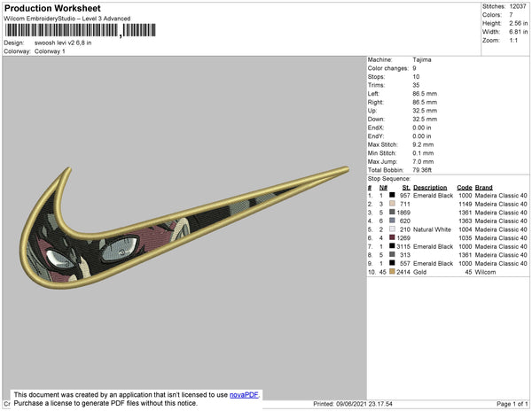Click the Wilcom EmbroideryStudio subtitle text

pyautogui.click(x=67, y=19)
